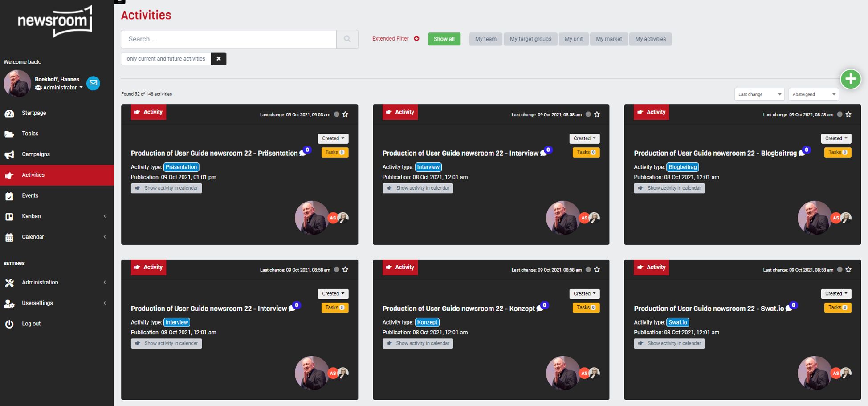
Task: Toggle the sidebar with the hamburger icon
Action: [x=119, y=2]
